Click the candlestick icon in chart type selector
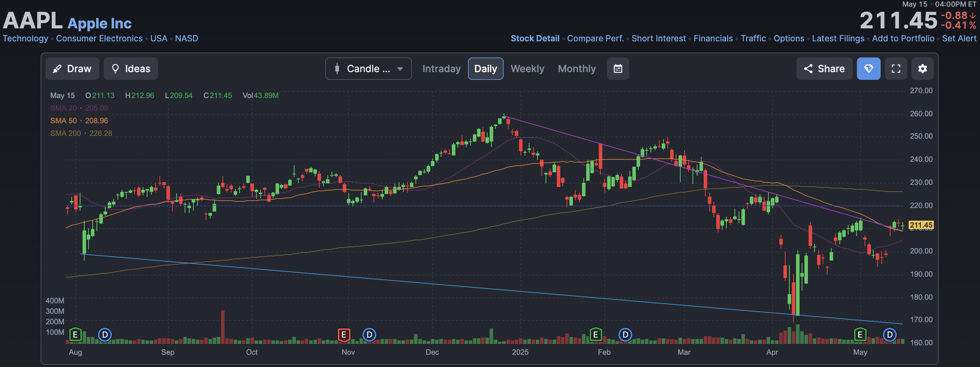This screenshot has height=367, width=980. point(337,69)
